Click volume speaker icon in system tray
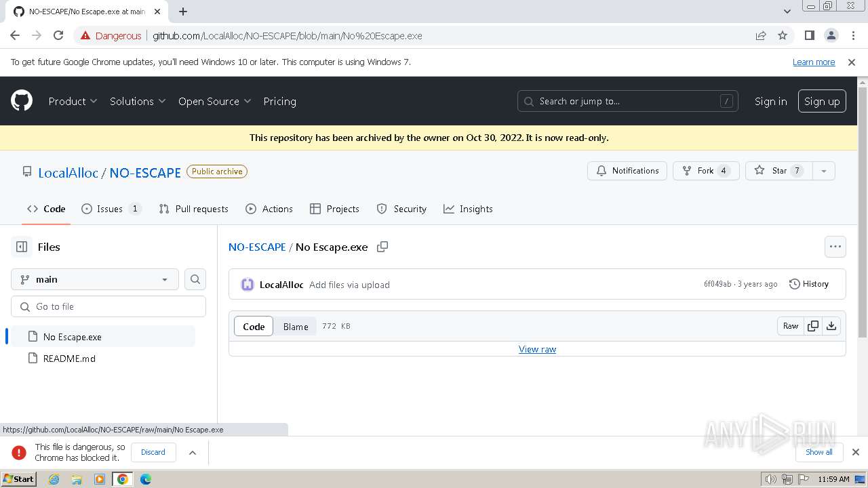 click(x=771, y=479)
